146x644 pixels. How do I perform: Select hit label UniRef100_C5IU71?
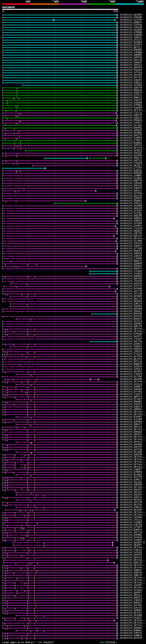click(131, 40)
